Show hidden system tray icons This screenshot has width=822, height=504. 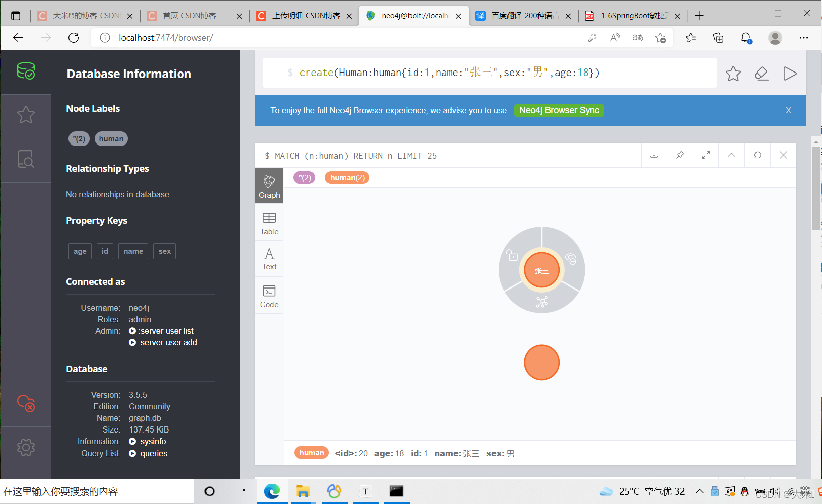point(699,491)
